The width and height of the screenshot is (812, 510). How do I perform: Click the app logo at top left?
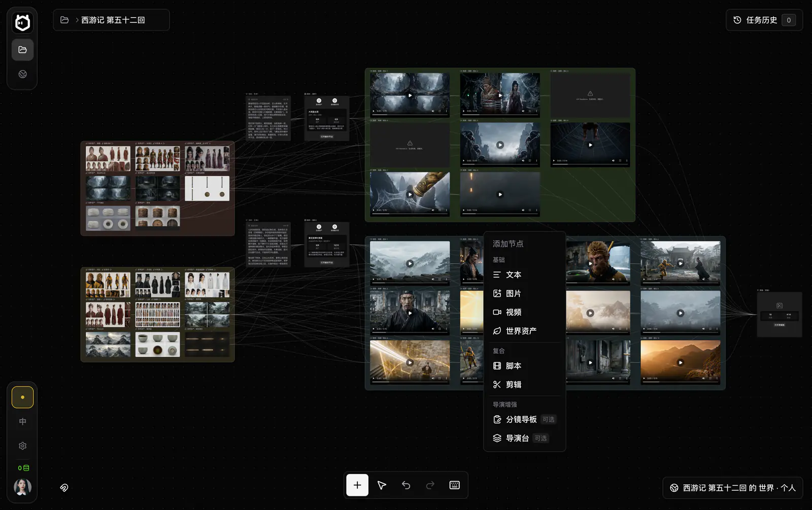pos(23,22)
